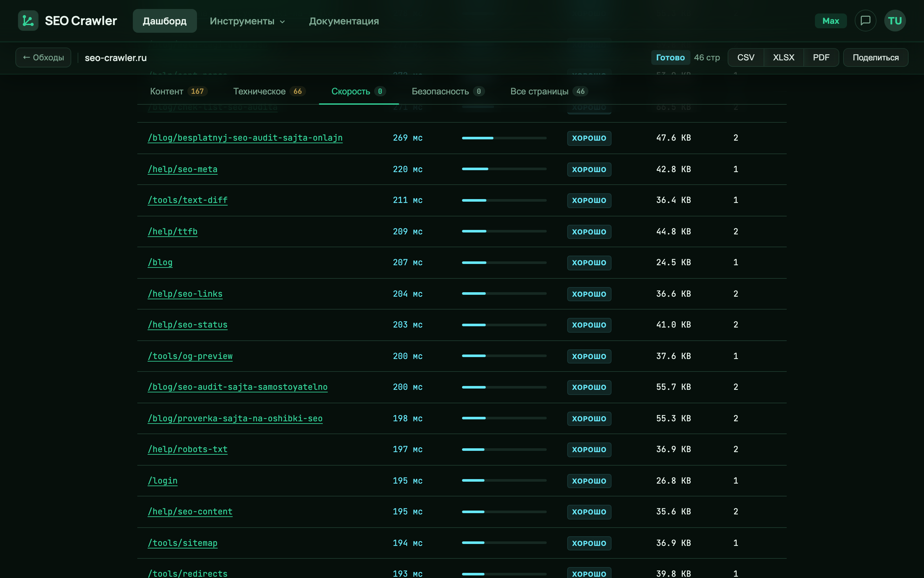Screen dimensions: 924x578
Task: Click the 269 мс response time
Action: click(x=407, y=138)
